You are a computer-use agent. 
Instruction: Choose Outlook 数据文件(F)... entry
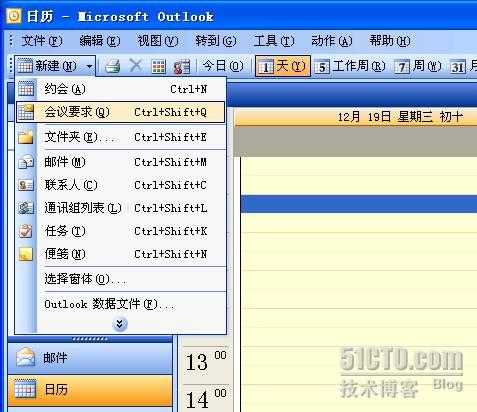(121, 304)
